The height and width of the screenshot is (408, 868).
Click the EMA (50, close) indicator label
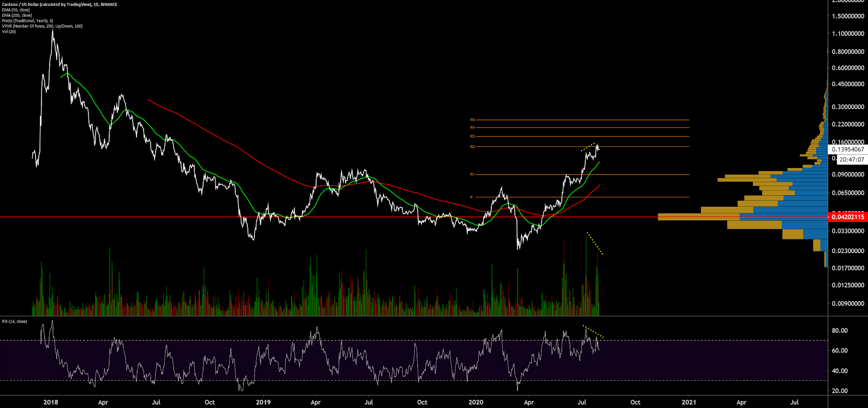[x=16, y=10]
